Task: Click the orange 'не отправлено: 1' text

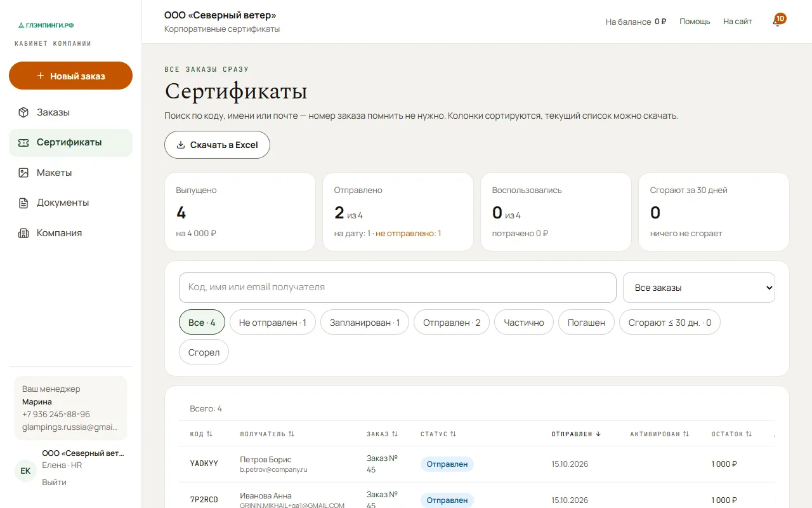Action: point(409,233)
